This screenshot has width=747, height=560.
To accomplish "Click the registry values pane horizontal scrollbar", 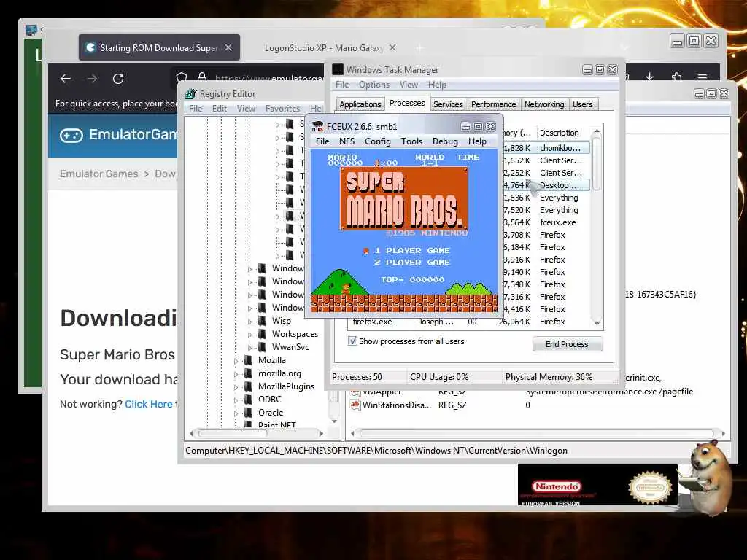I will (538, 433).
